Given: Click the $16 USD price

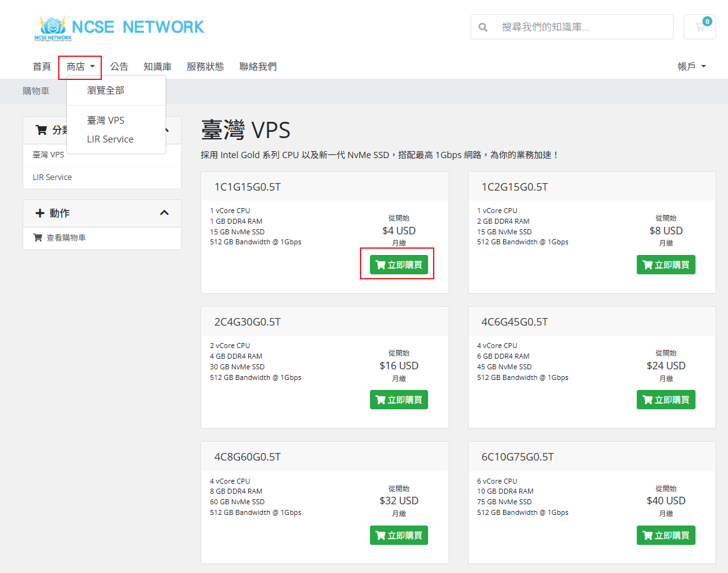Looking at the screenshot, I should pos(399,366).
